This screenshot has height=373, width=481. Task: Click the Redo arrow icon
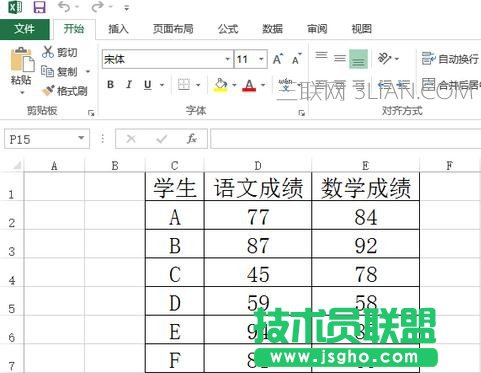point(97,7)
